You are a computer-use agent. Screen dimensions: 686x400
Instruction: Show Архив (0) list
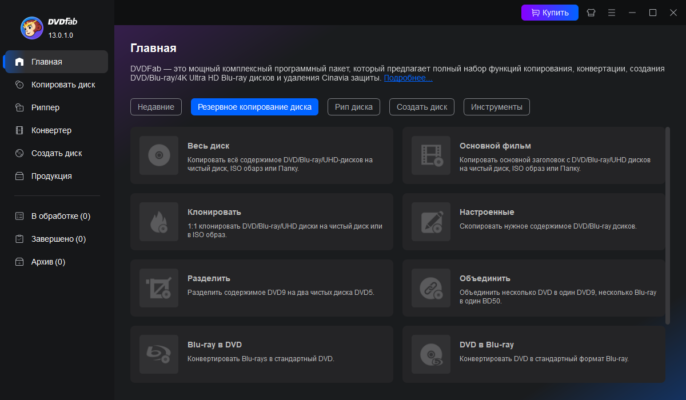[x=56, y=262]
